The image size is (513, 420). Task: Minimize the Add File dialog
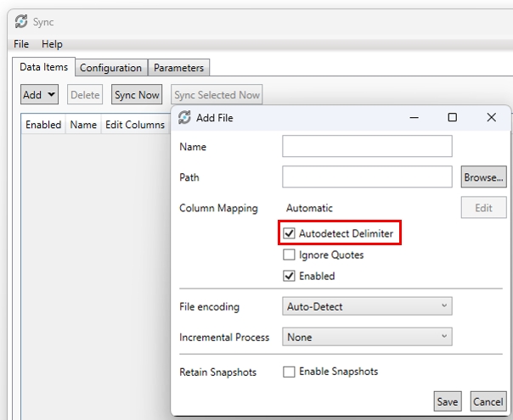tap(414, 118)
